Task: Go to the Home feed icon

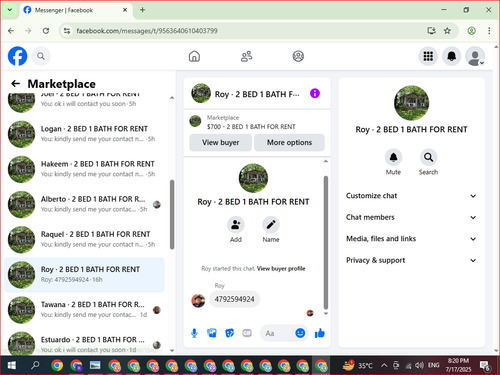Action: point(194,56)
